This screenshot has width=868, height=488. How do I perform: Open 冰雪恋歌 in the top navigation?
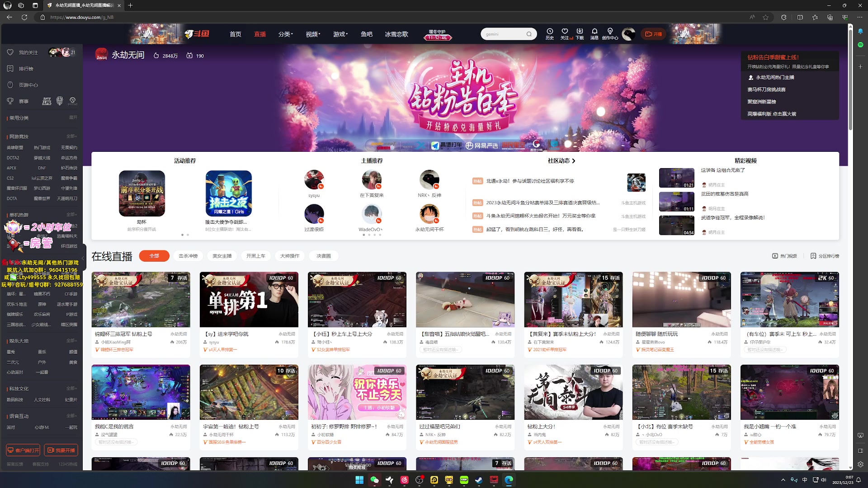396,34
